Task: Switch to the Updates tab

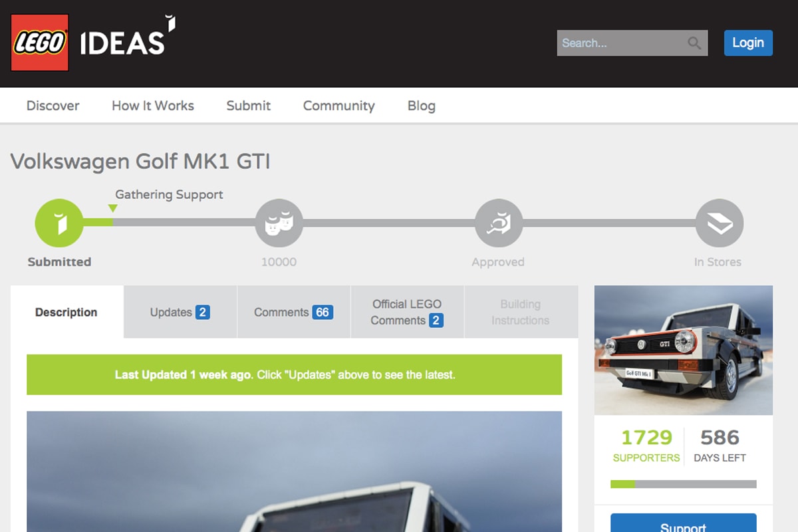Action: point(180,313)
